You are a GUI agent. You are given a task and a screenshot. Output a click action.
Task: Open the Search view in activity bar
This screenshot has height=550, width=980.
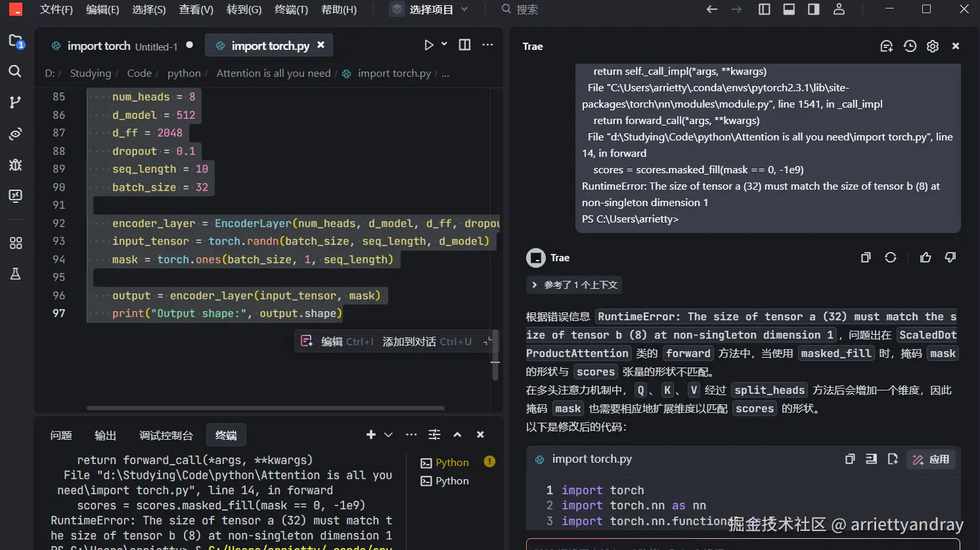(15, 71)
